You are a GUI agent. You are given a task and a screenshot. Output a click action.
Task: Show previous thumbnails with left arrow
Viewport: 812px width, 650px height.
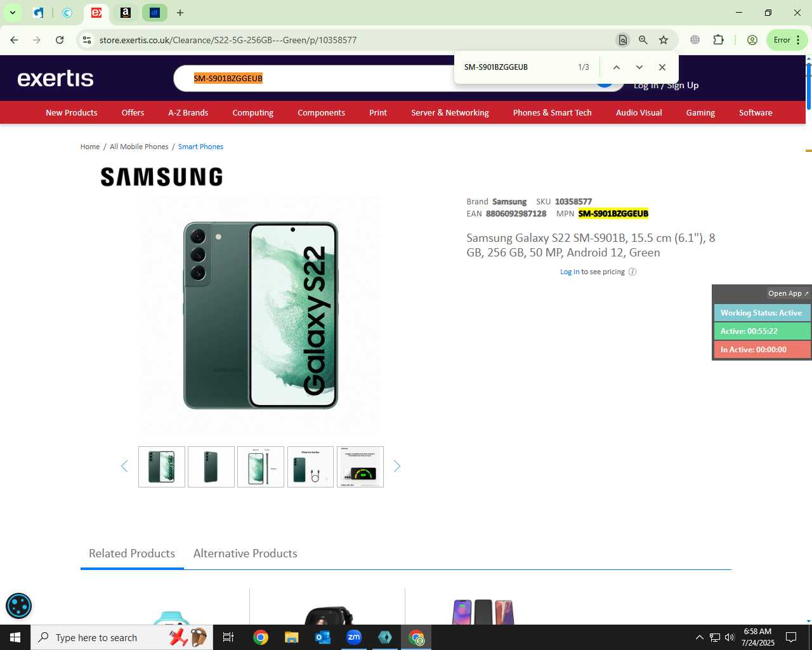[124, 467]
